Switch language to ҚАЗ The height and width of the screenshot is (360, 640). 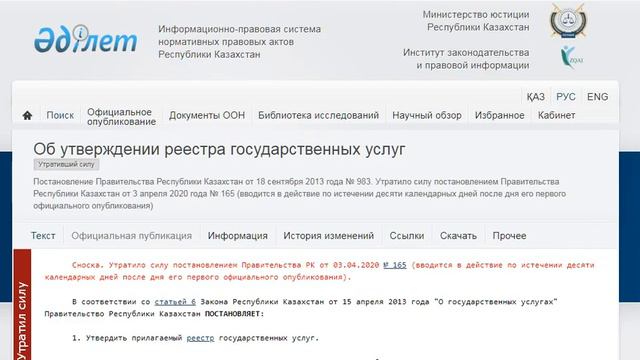click(x=535, y=97)
